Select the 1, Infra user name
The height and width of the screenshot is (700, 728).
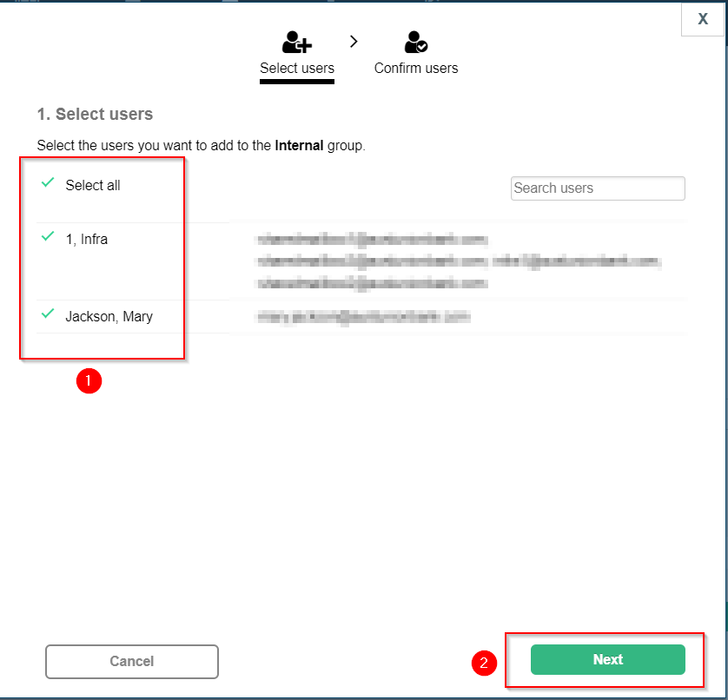87,240
